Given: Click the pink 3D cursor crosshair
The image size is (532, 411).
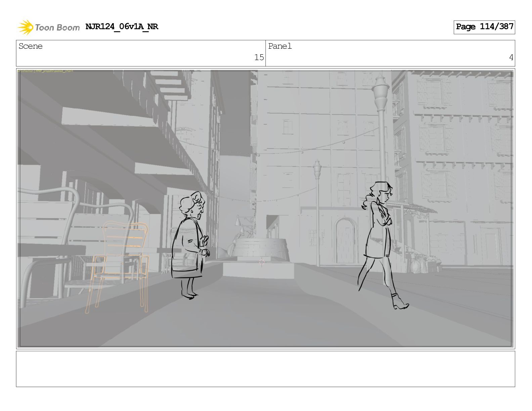Looking at the screenshot, I should coord(262,262).
